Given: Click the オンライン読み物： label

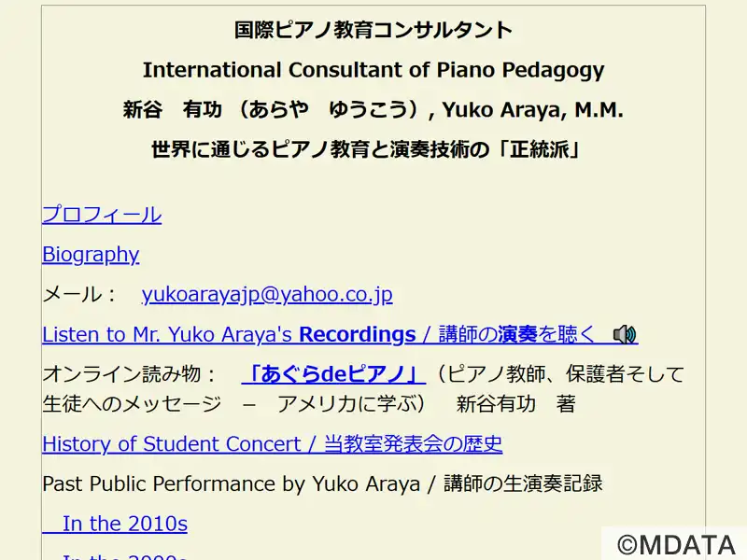Looking at the screenshot, I should coord(130,374).
